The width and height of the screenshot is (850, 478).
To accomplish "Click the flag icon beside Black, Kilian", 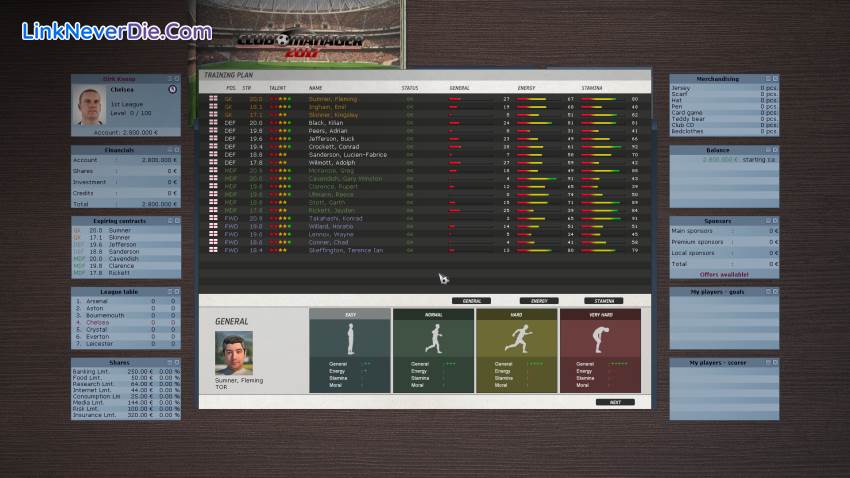I will pyautogui.click(x=213, y=123).
